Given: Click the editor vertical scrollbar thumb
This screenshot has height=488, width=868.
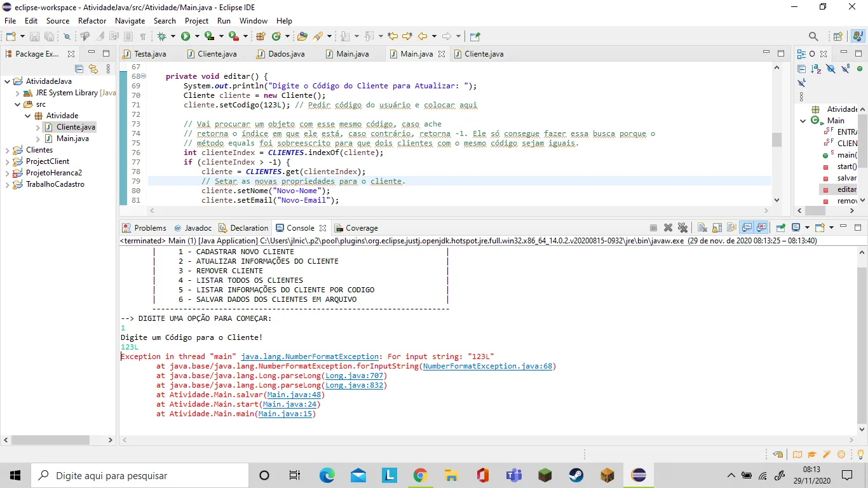Looking at the screenshot, I should pyautogui.click(x=776, y=140).
